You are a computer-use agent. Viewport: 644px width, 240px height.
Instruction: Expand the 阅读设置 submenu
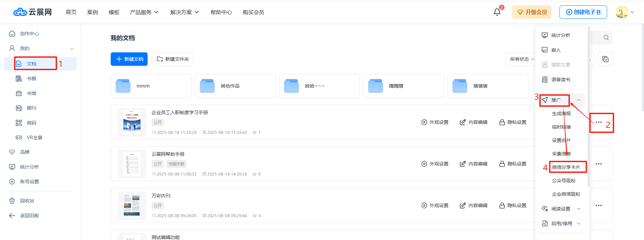click(x=579, y=209)
